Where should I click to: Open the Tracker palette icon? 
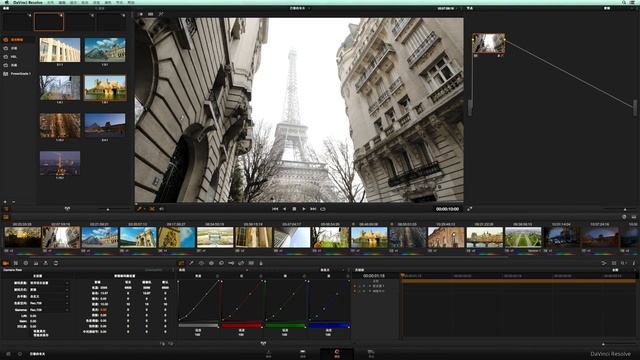[x=211, y=263]
